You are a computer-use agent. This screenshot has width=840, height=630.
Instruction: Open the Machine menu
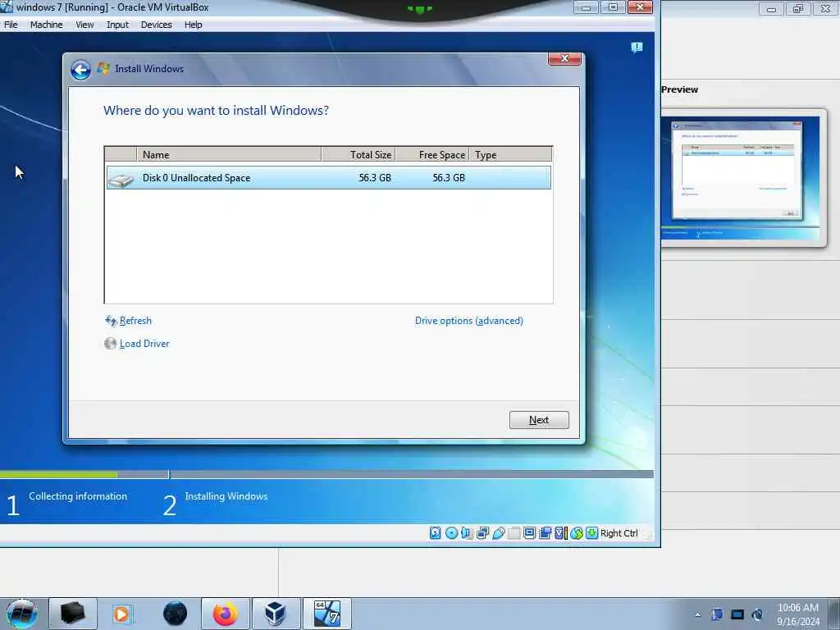pos(46,25)
